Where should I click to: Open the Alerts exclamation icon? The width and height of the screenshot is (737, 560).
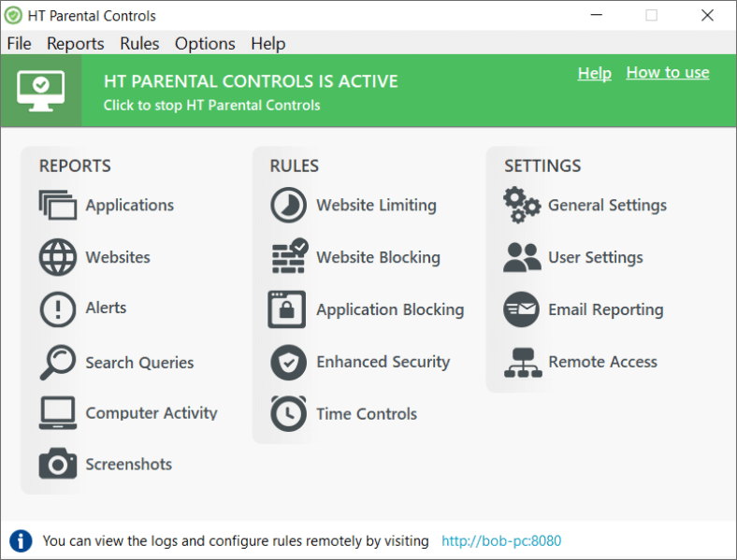58,309
